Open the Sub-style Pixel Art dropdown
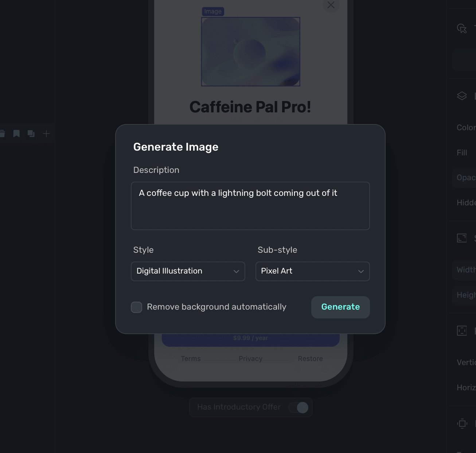 [312, 271]
